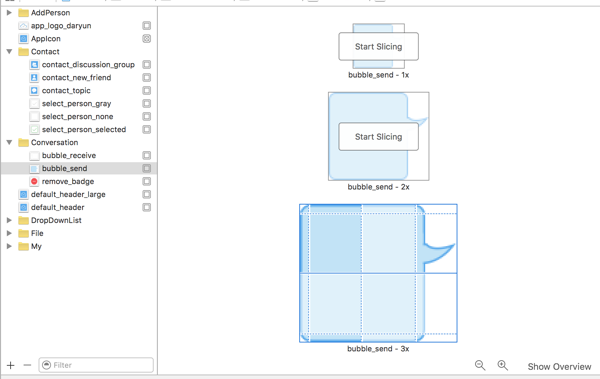Click the square indicator beside contact_topic
Image resolution: width=600 pixels, height=379 pixels.
tap(147, 91)
